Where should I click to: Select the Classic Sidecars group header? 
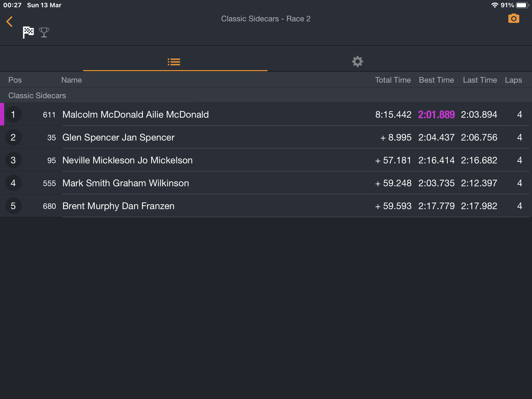point(266,95)
